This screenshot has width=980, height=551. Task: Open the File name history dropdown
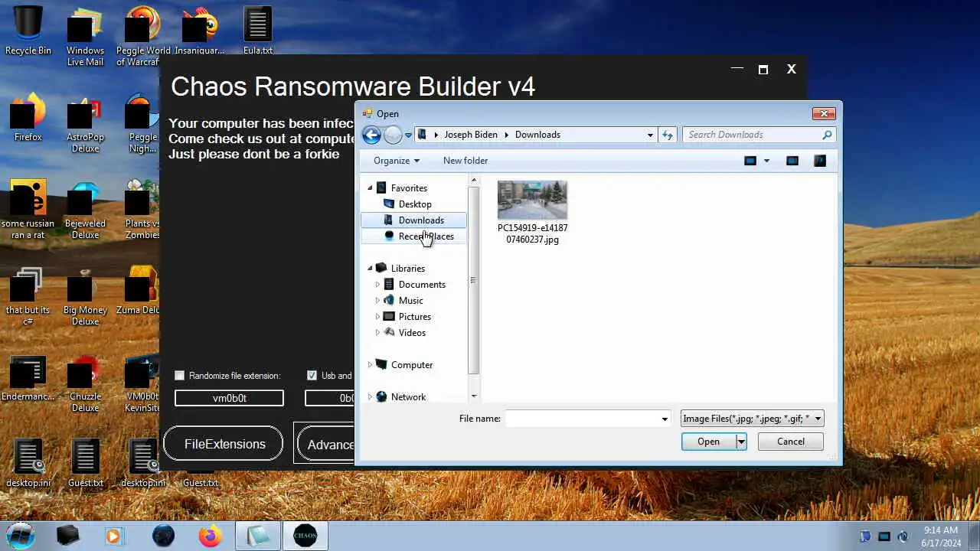(665, 419)
